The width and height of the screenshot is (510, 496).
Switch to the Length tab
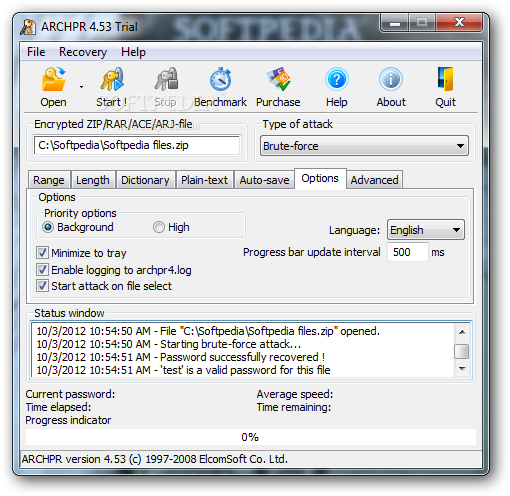[93, 180]
